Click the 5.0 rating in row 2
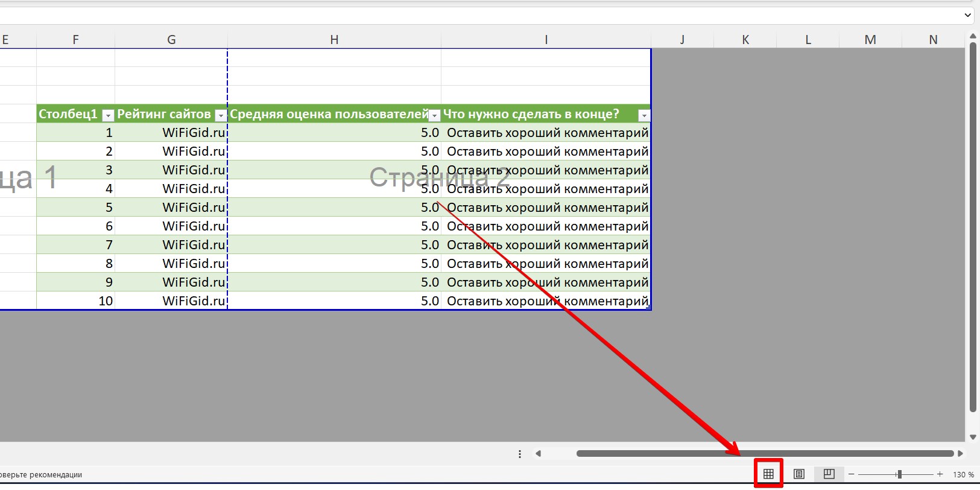 (x=334, y=151)
